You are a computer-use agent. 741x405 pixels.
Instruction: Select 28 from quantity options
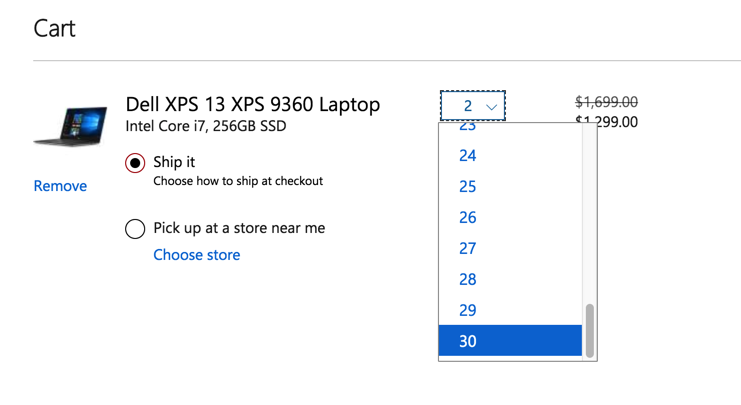pyautogui.click(x=468, y=280)
